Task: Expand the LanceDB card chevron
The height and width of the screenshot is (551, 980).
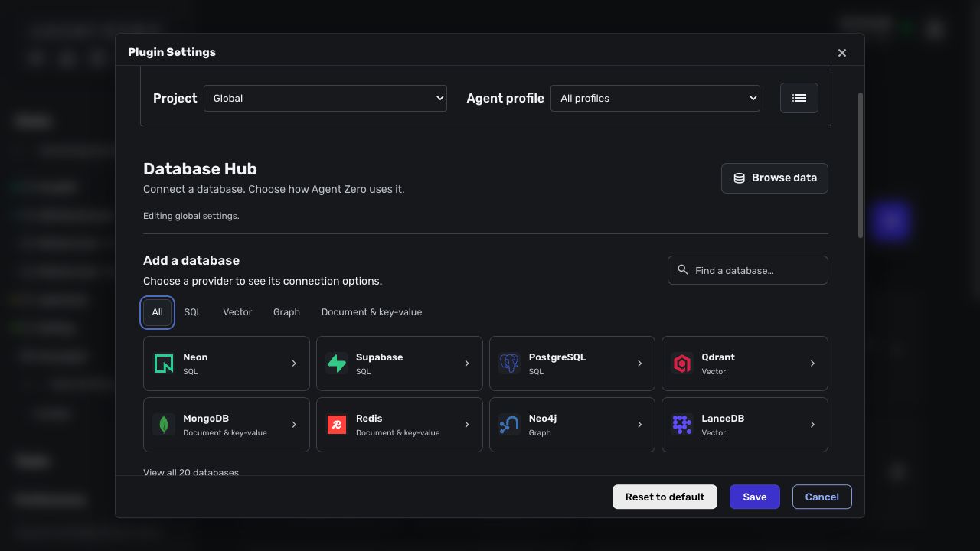Action: [812, 425]
